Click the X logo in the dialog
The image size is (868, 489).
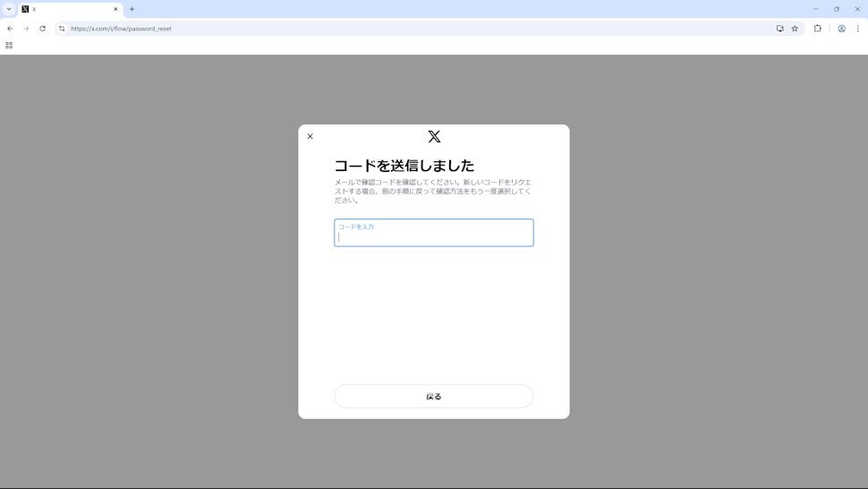tap(435, 136)
